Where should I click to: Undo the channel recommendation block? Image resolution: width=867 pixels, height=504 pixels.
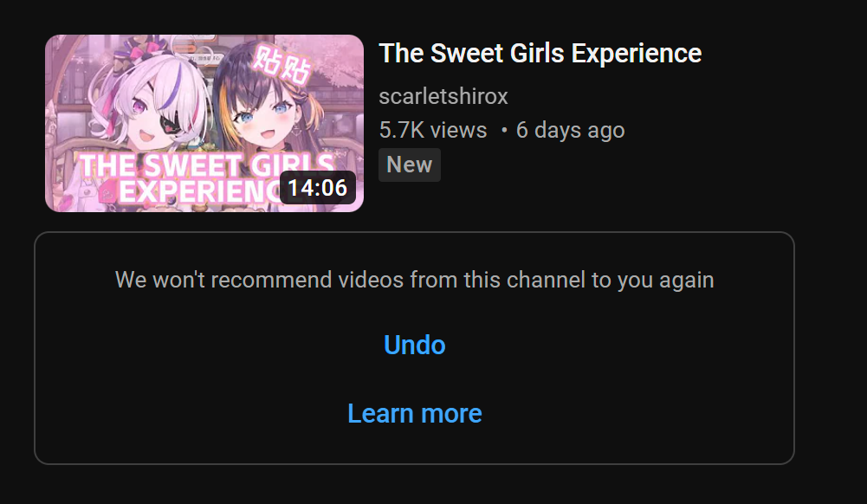414,345
